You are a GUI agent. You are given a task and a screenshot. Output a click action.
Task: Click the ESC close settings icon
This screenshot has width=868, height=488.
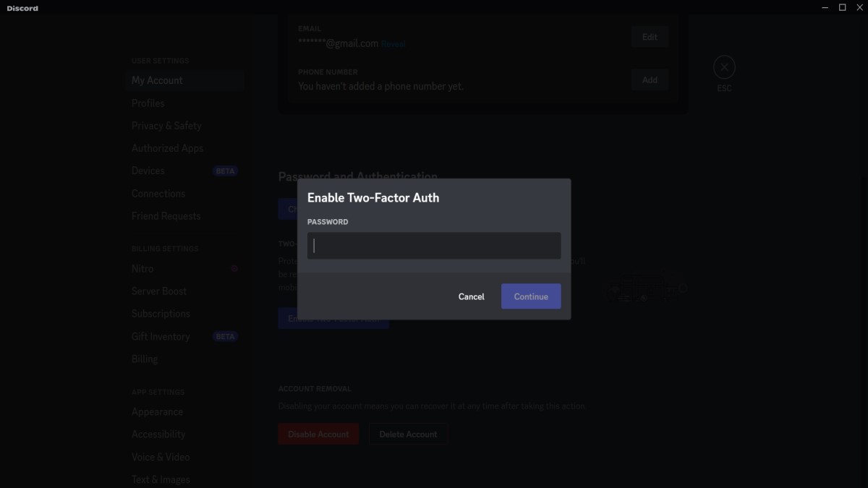click(x=724, y=67)
